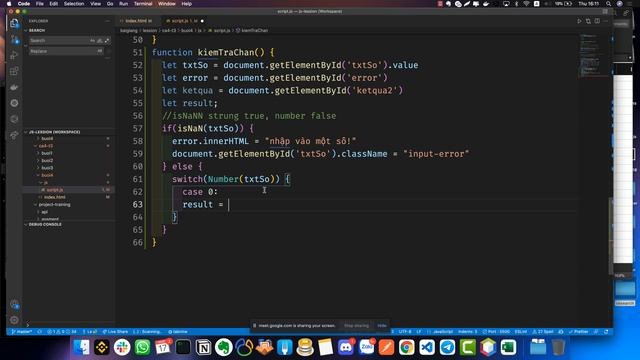
Task: Click Hide on the sharing banner
Action: (382, 326)
